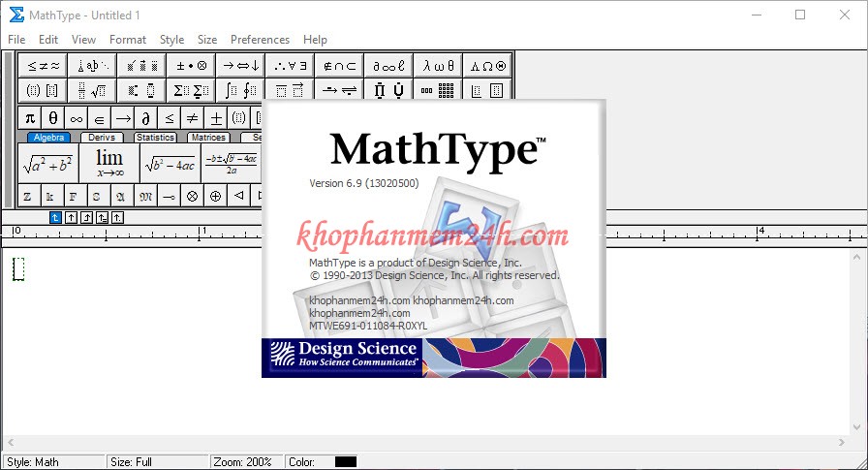The image size is (868, 470).
Task: Click the empty equation slot in editing area
Action: click(17, 268)
